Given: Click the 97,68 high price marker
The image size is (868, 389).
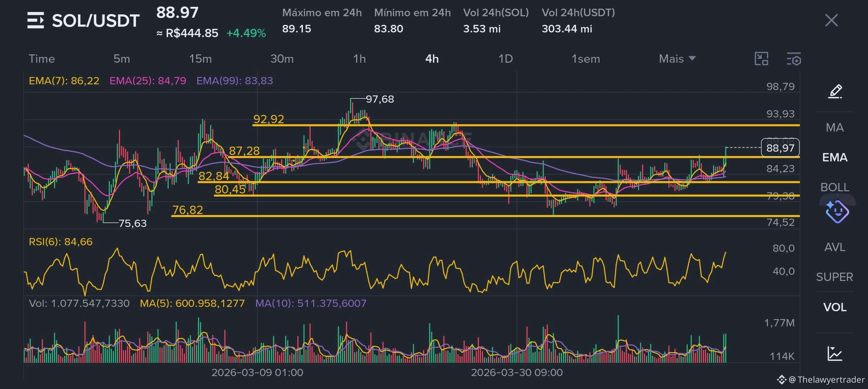Looking at the screenshot, I should tap(380, 99).
